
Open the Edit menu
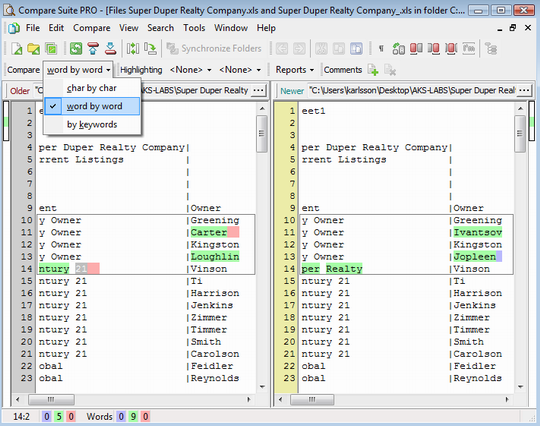click(x=56, y=28)
